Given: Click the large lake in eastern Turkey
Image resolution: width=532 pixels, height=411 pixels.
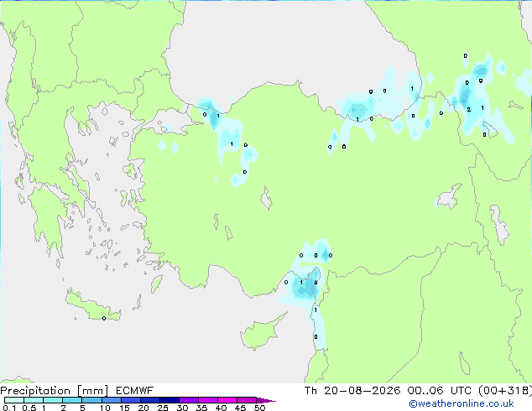Looking at the screenshot, I should (x=449, y=196).
